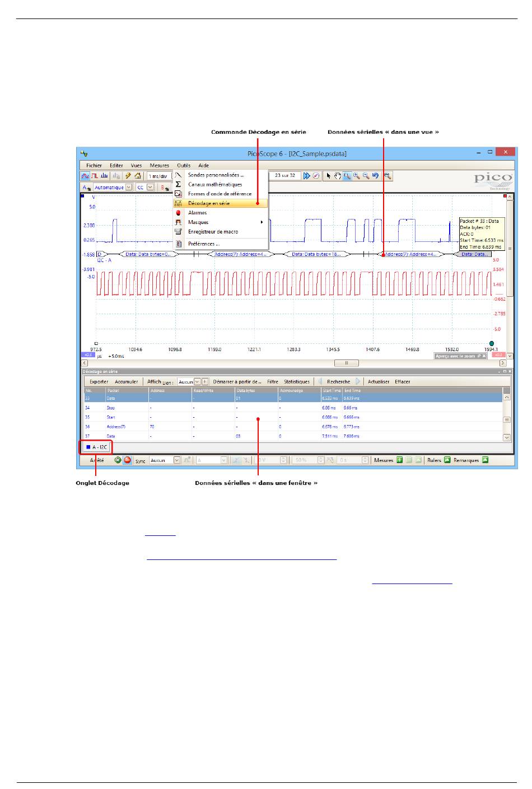Select the oscilloscope mode icon
Screen dimensions: 532x789
pyautogui.click(x=85, y=176)
